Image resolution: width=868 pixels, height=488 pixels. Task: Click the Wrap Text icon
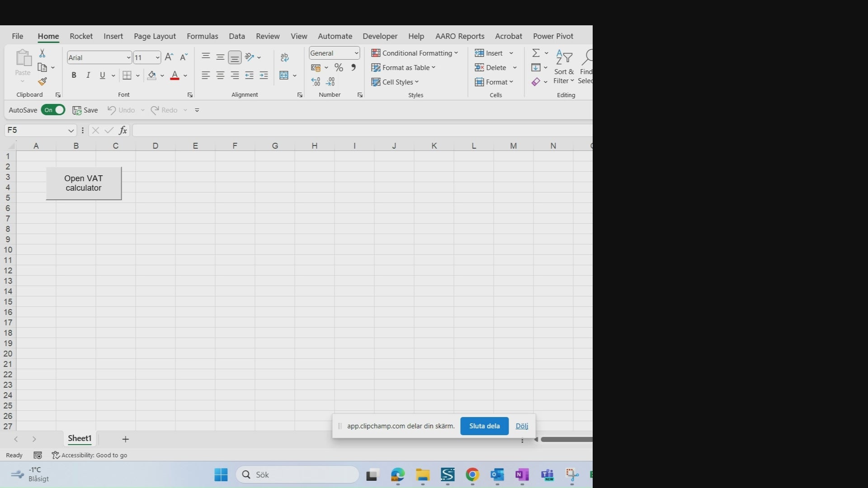284,57
